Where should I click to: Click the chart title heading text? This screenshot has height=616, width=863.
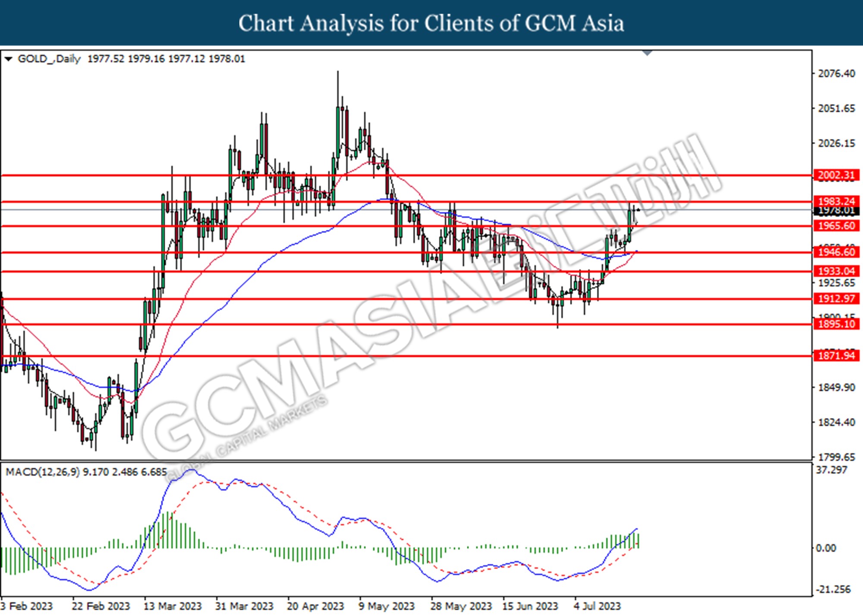coord(431,23)
